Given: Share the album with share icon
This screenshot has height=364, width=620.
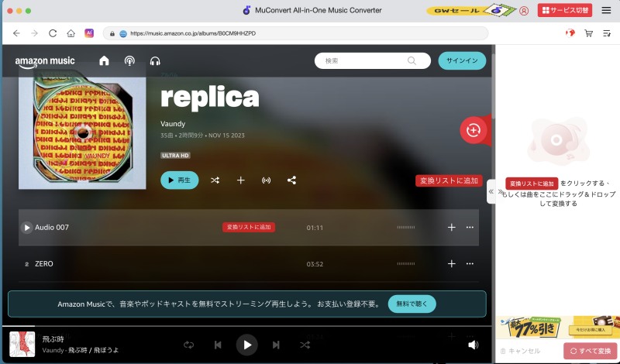Looking at the screenshot, I should tap(292, 180).
